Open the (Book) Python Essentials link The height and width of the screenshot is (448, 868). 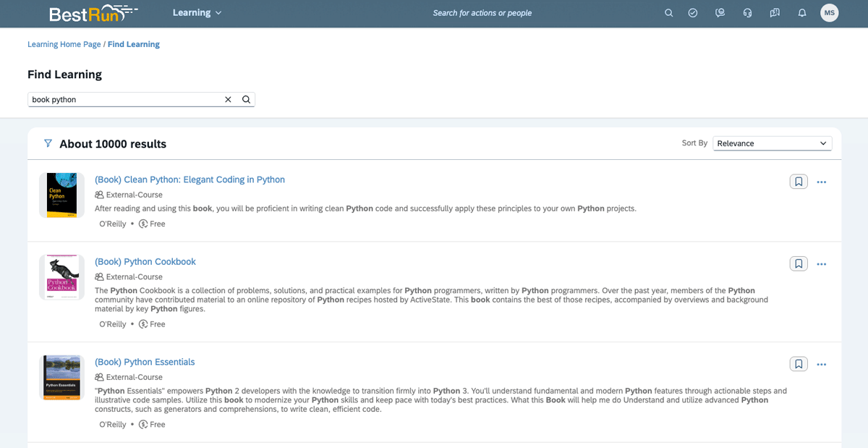[145, 362]
